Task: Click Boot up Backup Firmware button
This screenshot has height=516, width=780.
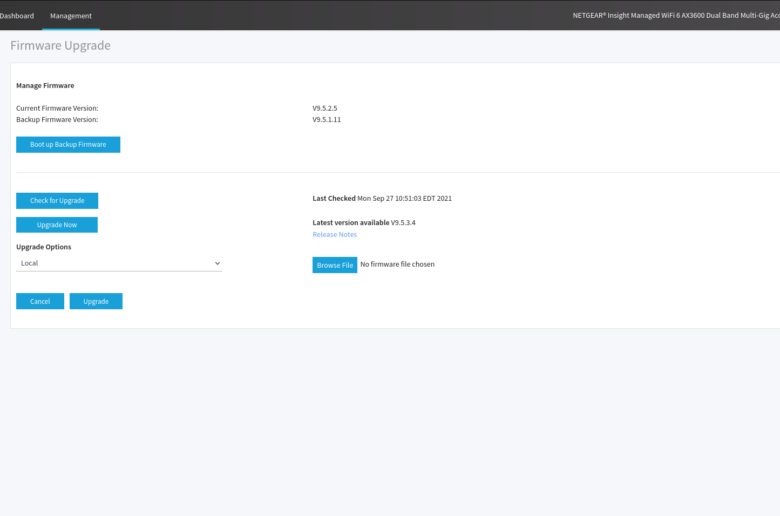Action: [68, 145]
